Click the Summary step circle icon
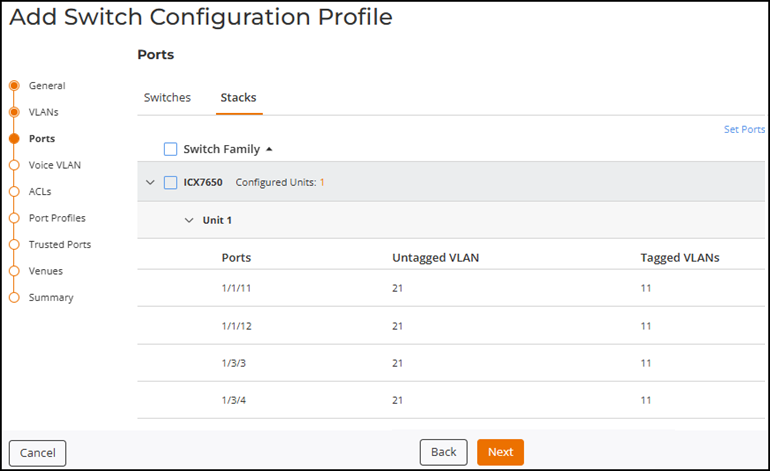Viewport: 771px width, 473px height. [14, 297]
